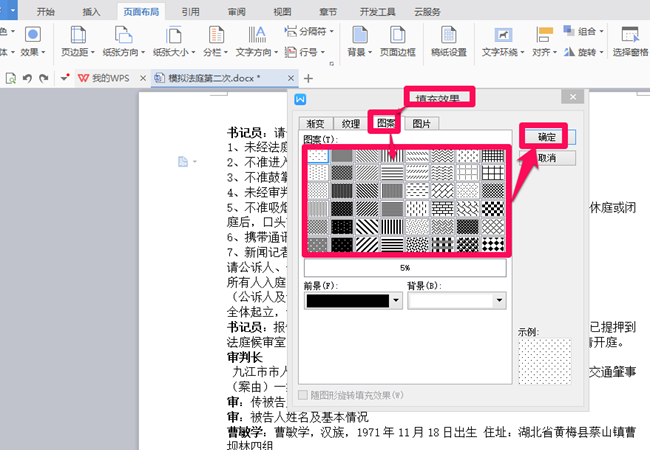Switch to the 开发工具 ribbon tab
Viewport: 650px width, 450px height.
click(x=377, y=12)
